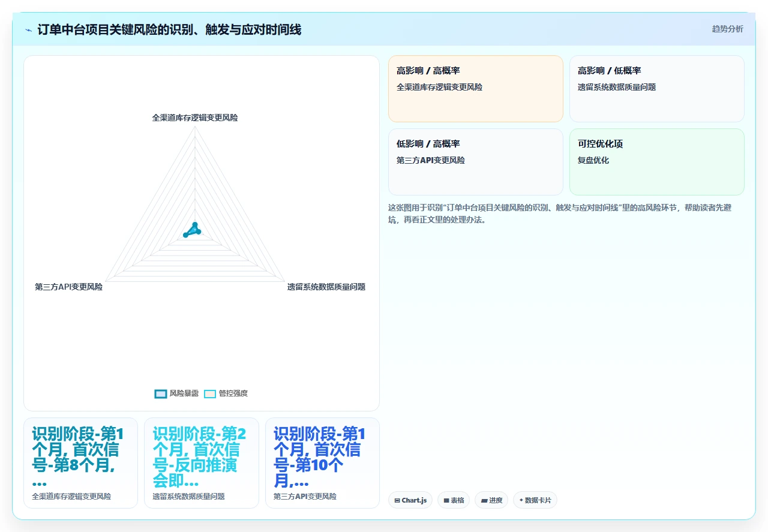Click the 管控强度 legend color box
The height and width of the screenshot is (532, 768).
(x=210, y=393)
